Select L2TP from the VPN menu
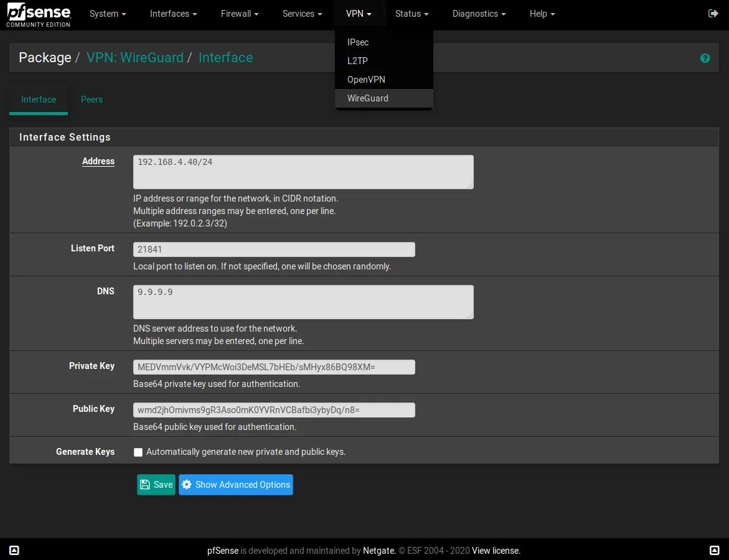Screen dimensions: 729x560 (384, 61)
